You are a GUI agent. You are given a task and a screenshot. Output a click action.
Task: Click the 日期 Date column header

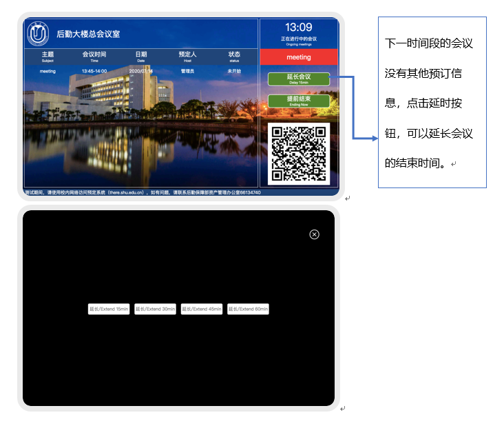click(141, 57)
